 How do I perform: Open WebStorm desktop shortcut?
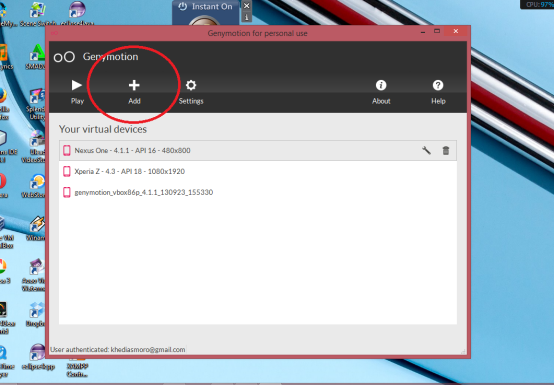pyautogui.click(x=35, y=185)
